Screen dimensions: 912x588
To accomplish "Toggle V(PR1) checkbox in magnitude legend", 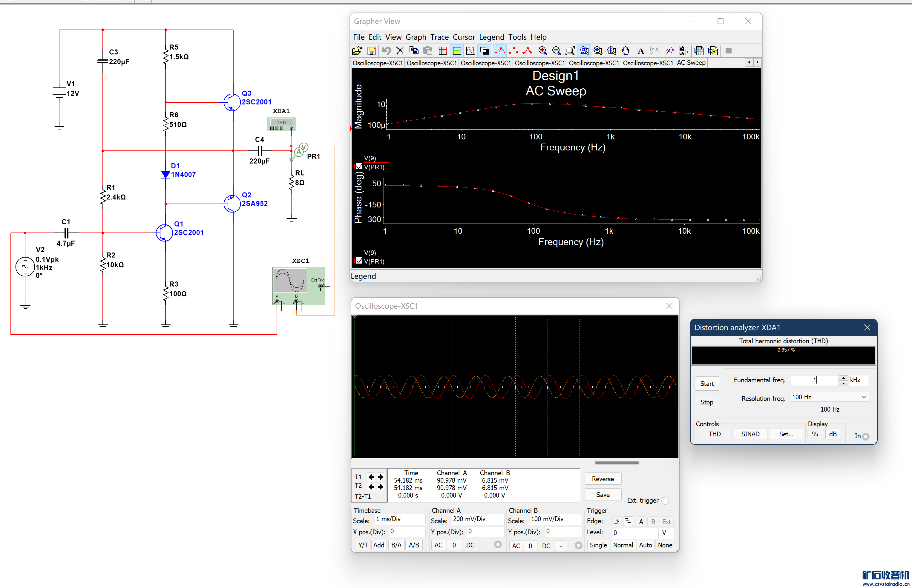I will point(359,167).
